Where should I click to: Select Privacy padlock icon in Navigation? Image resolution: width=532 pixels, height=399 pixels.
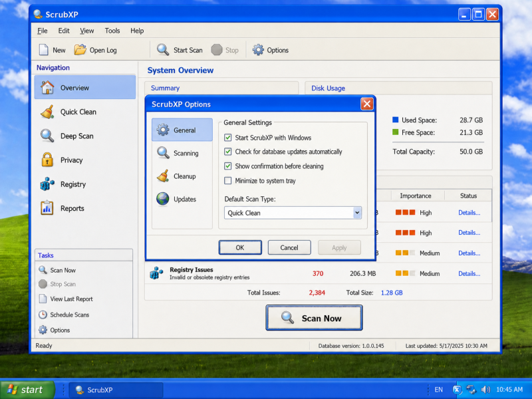pyautogui.click(x=47, y=160)
